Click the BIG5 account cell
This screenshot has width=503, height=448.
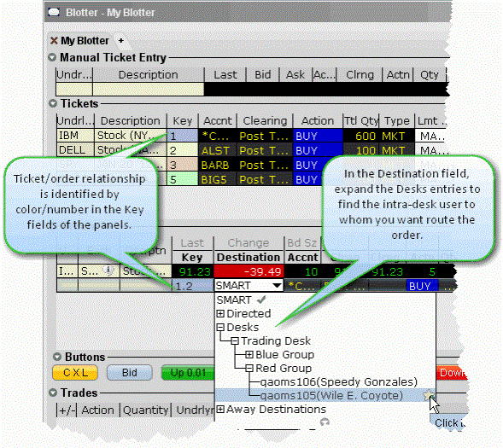tap(218, 179)
